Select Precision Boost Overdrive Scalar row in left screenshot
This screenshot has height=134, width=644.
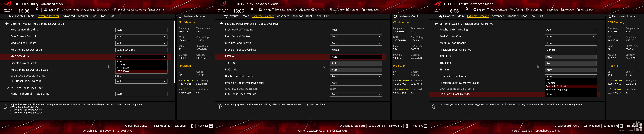[86, 70]
